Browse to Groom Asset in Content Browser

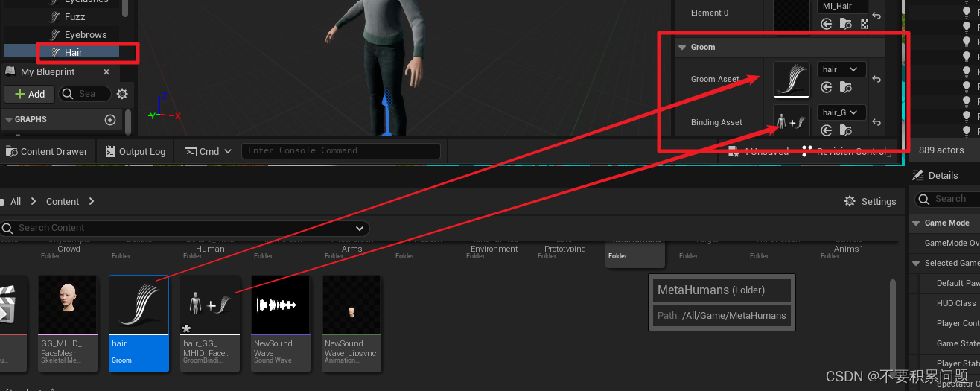(845, 87)
